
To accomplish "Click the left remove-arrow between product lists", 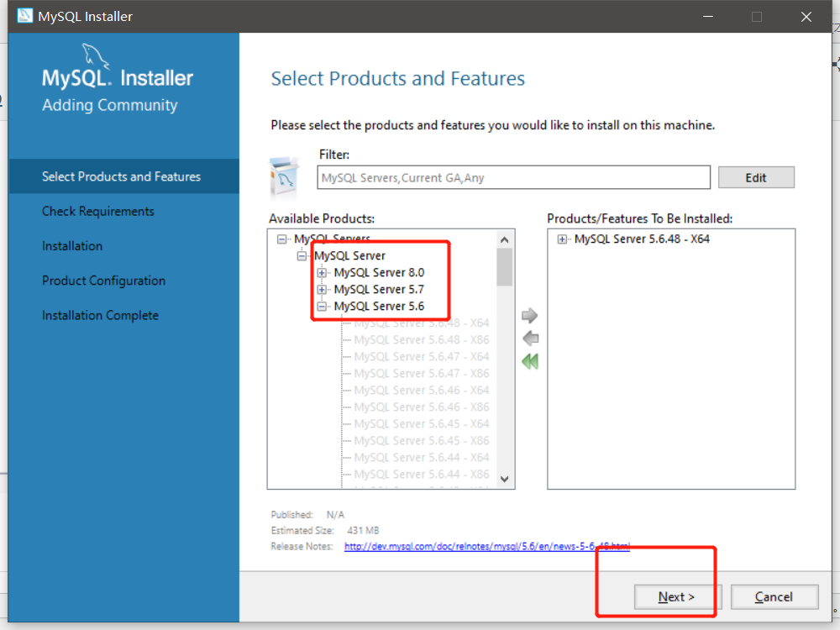I will pyautogui.click(x=530, y=338).
